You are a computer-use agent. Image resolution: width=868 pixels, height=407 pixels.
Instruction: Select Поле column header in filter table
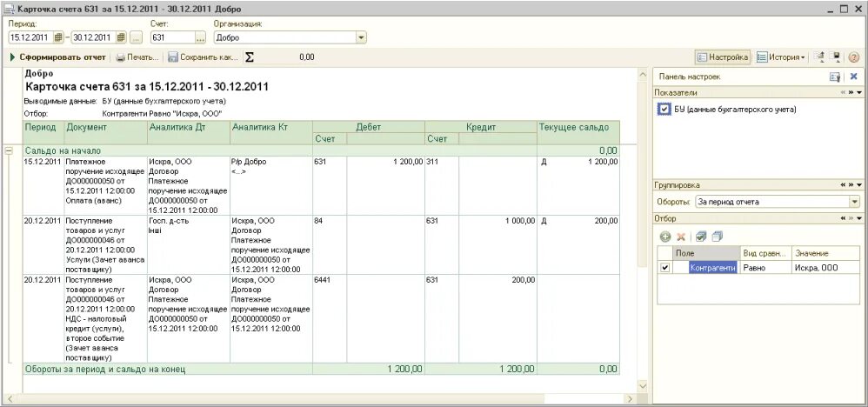705,253
